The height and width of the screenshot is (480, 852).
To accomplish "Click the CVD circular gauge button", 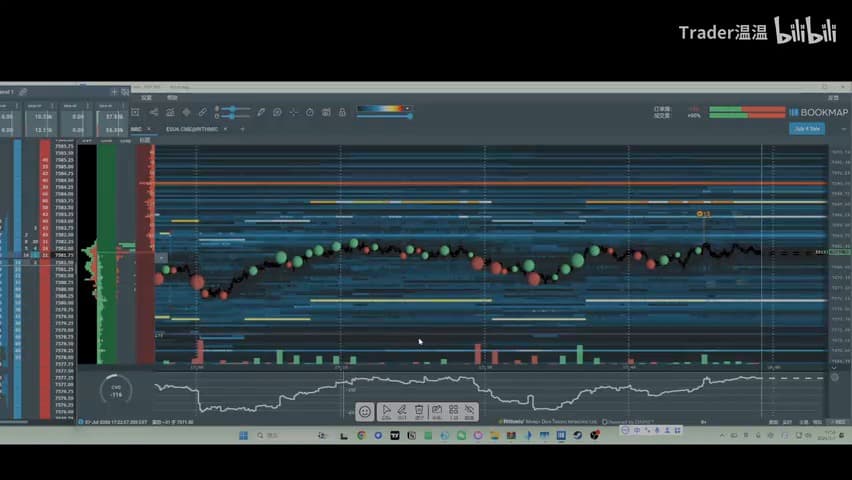I will (x=116, y=389).
